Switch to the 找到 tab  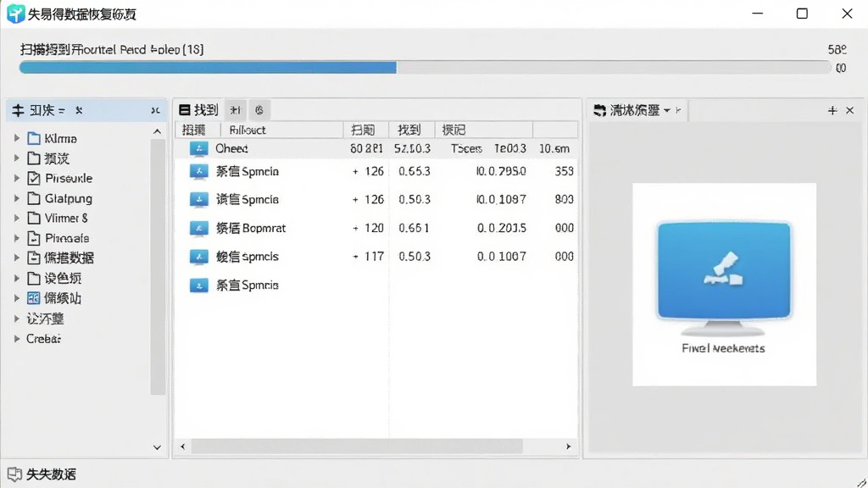click(199, 110)
